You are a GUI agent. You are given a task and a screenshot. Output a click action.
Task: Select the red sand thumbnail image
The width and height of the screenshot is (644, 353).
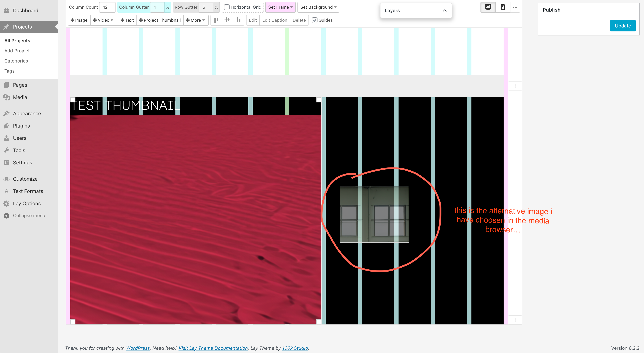click(x=195, y=219)
